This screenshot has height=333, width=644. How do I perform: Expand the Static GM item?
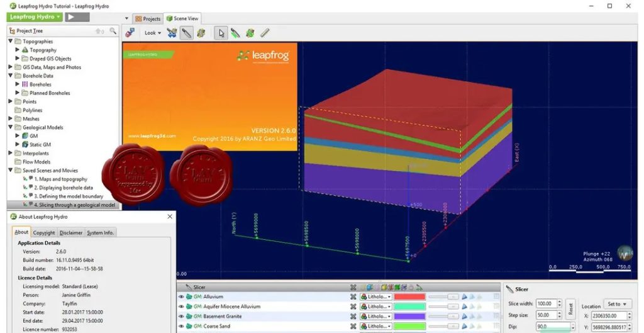18,144
